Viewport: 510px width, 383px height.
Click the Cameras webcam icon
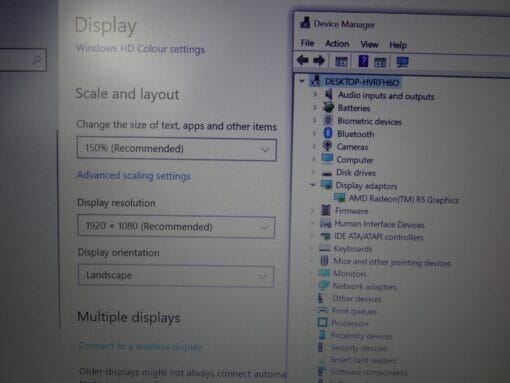[x=327, y=146]
